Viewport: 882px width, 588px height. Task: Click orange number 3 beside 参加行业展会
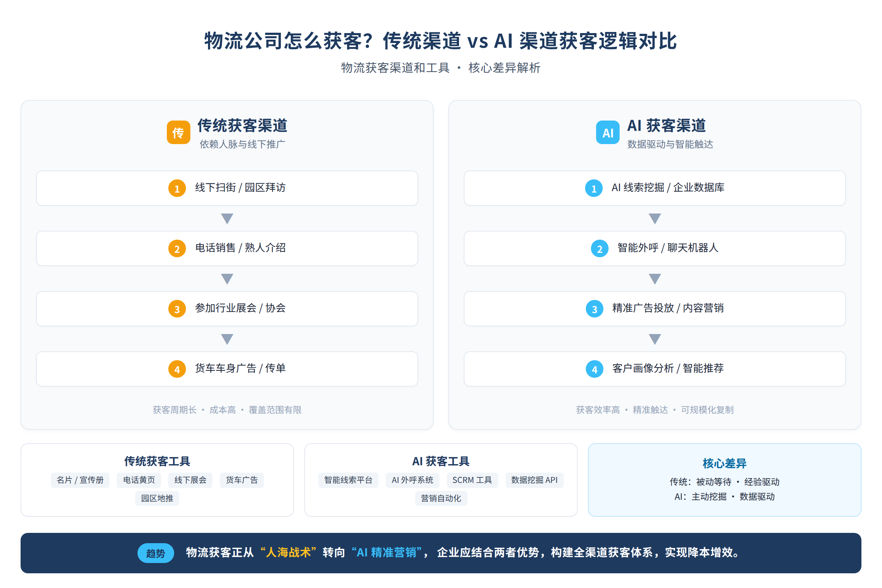[177, 309]
